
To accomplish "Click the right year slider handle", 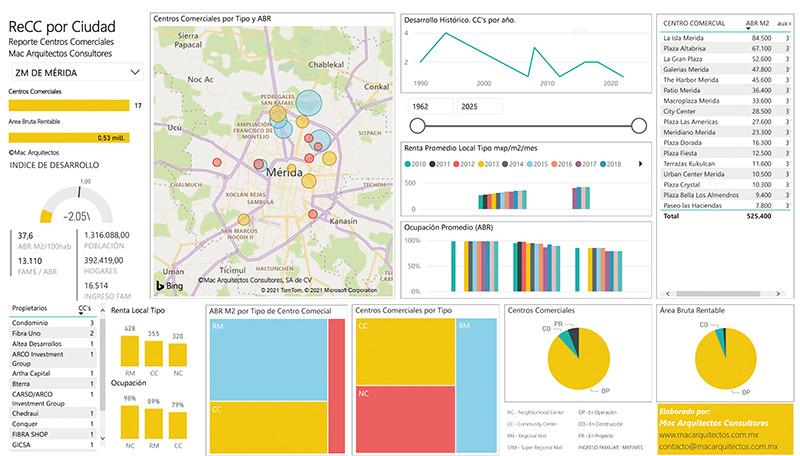I will (638, 124).
